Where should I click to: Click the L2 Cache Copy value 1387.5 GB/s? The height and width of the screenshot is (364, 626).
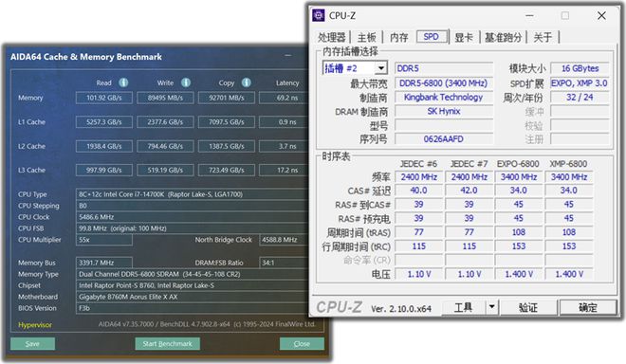(x=227, y=146)
